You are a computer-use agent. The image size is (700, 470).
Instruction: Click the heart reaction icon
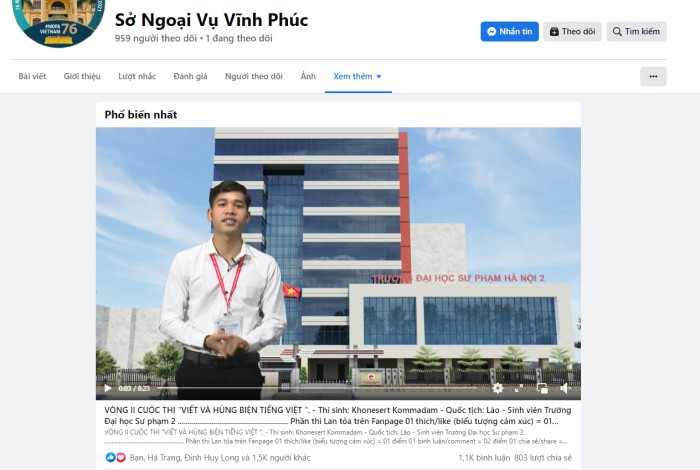(x=121, y=457)
